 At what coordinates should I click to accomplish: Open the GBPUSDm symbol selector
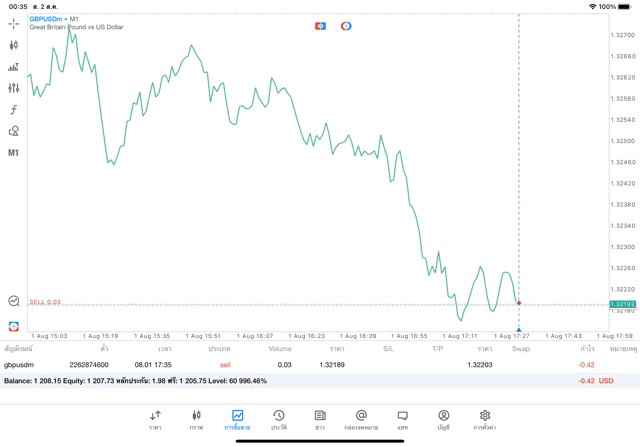click(46, 18)
